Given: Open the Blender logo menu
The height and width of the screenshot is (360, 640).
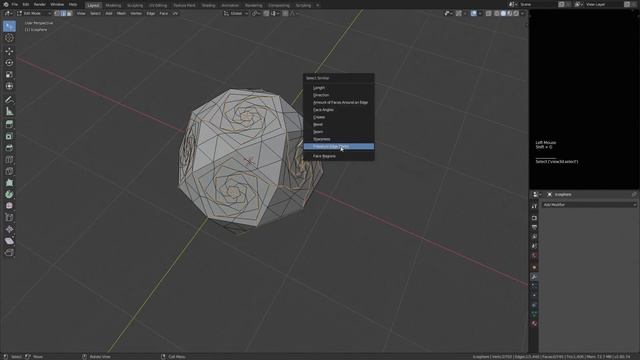Looking at the screenshot, I should pos(6,4).
